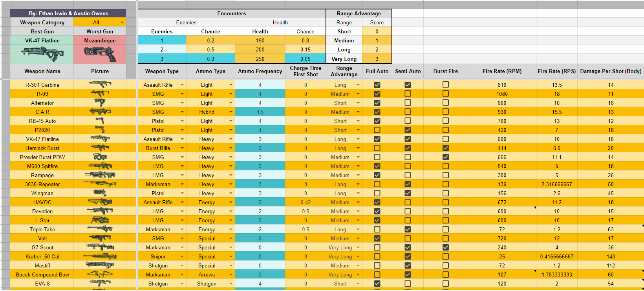Viewport: 644px width, 291px height.
Task: Click the Prowler Burst PDW weapon picture
Action: pyautogui.click(x=100, y=156)
